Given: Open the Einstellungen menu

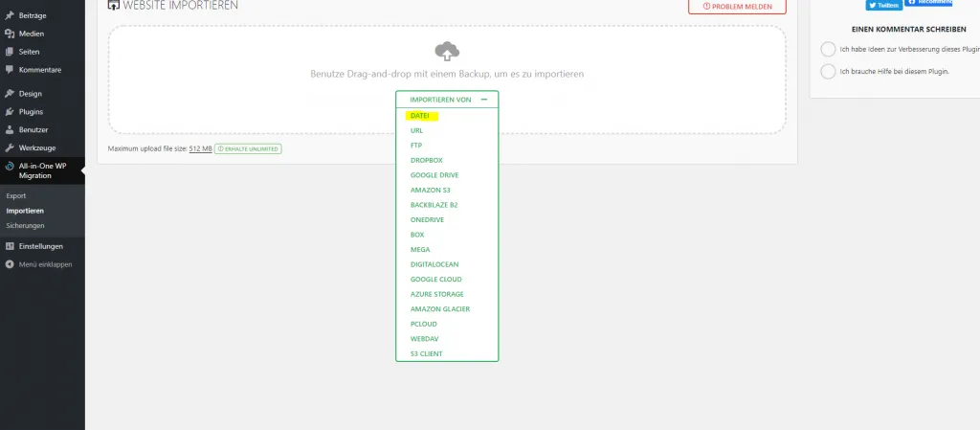Looking at the screenshot, I should coord(40,246).
